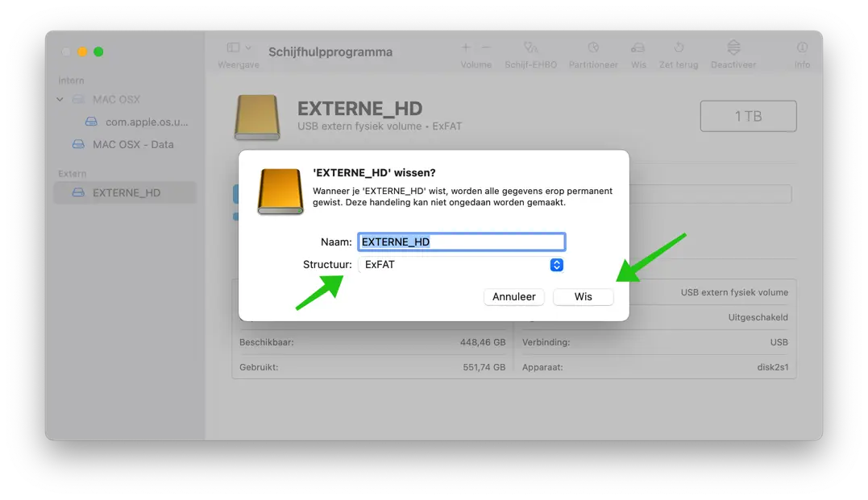Viewport: 868px width, 500px height.
Task: Click the Schijf-EHBO toolbar icon
Action: pyautogui.click(x=530, y=48)
